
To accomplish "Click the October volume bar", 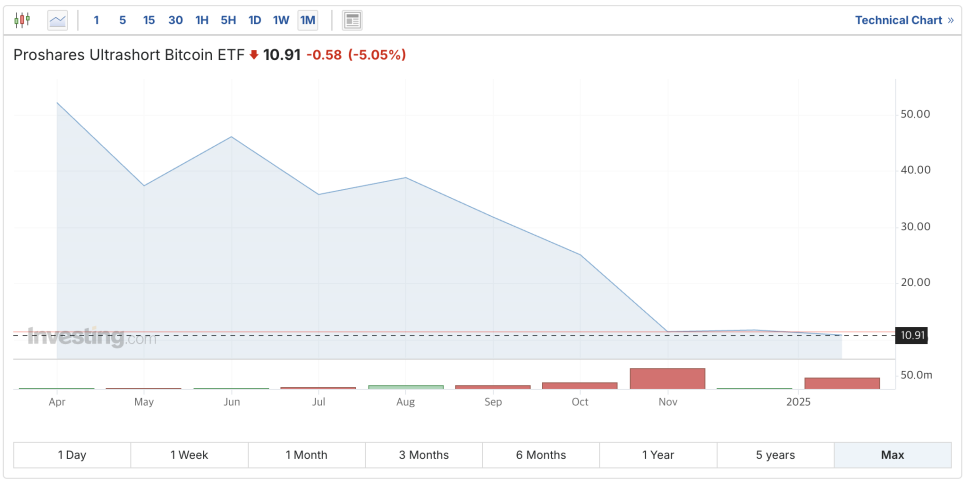I will pyautogui.click(x=580, y=386).
